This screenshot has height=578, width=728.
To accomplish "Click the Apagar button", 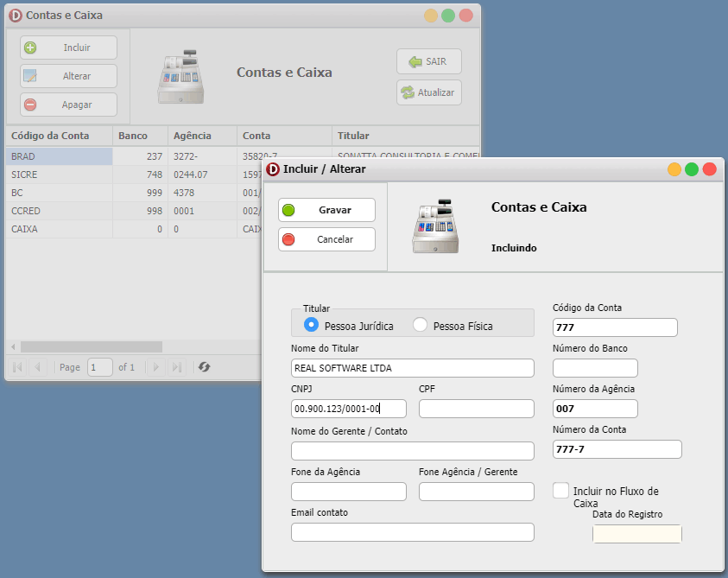I will [68, 105].
